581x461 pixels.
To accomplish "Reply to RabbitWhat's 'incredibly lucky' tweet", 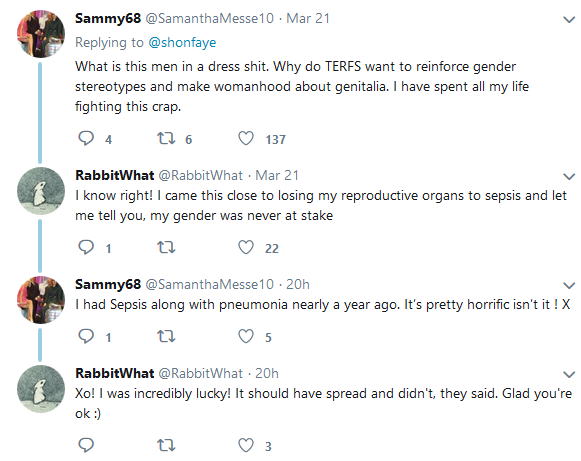I will tap(86, 445).
